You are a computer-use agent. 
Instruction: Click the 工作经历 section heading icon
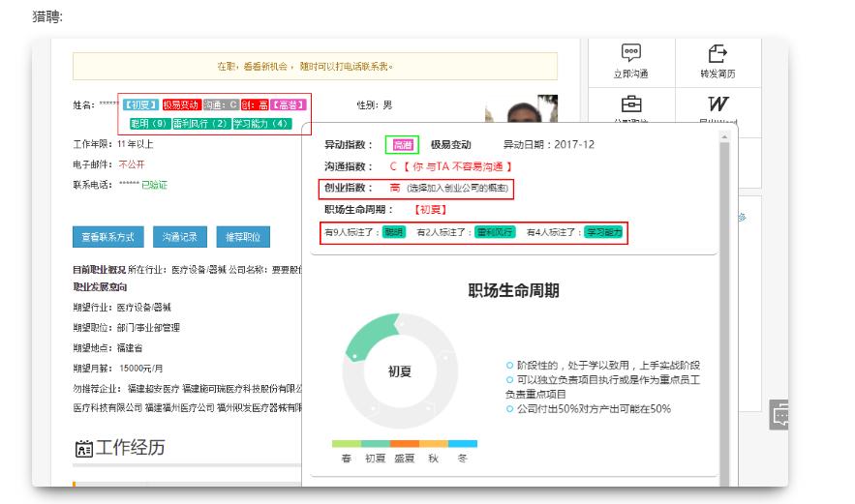pyautogui.click(x=82, y=447)
